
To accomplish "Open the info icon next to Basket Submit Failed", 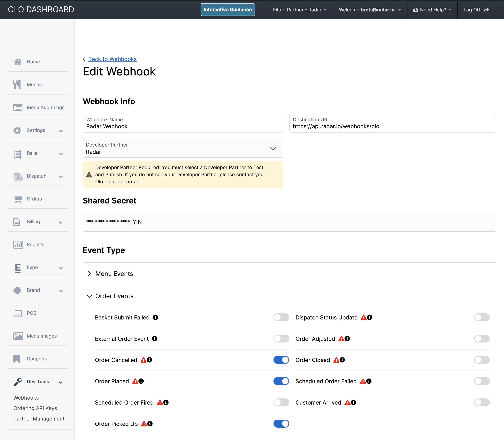I will (x=155, y=317).
